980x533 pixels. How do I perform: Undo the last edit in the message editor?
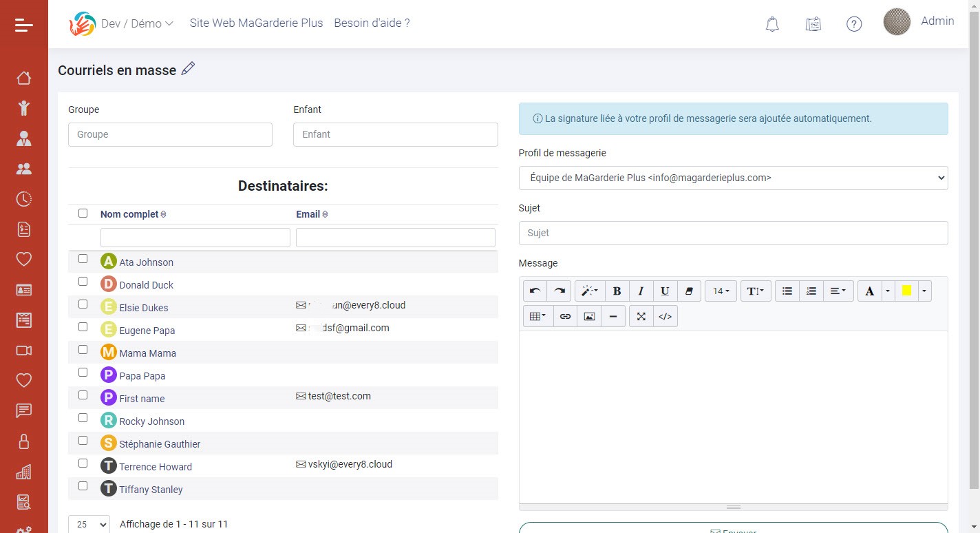(535, 291)
